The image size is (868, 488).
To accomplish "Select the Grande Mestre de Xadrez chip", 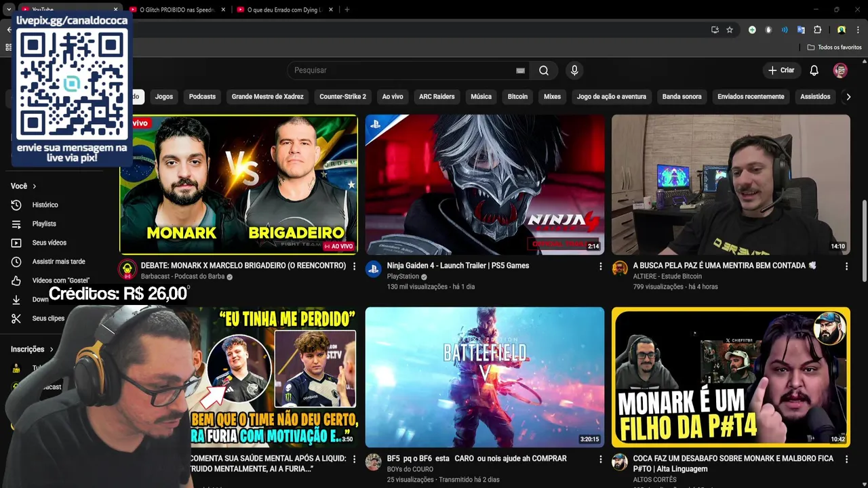I will tap(268, 97).
